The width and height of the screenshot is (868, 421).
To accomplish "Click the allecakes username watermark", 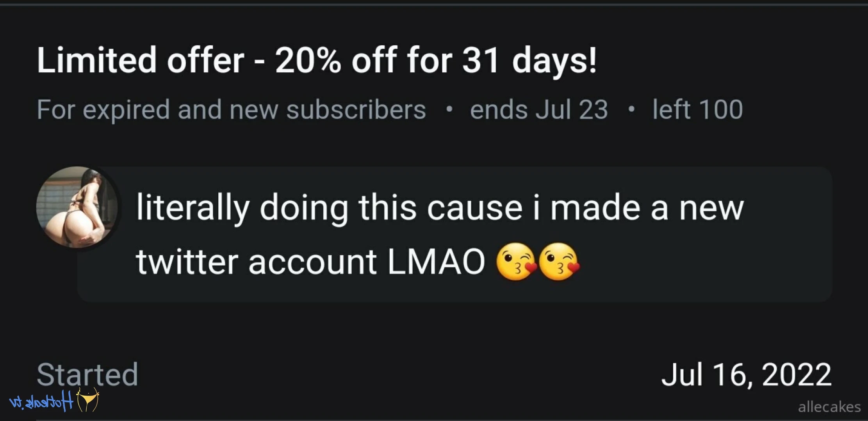I will point(829,407).
